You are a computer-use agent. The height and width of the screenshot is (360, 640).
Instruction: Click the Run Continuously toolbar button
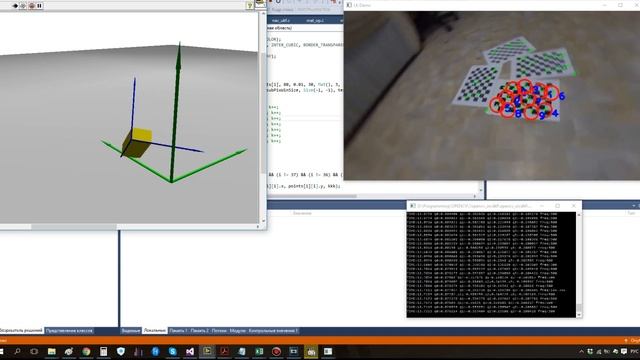(x=23, y=6)
